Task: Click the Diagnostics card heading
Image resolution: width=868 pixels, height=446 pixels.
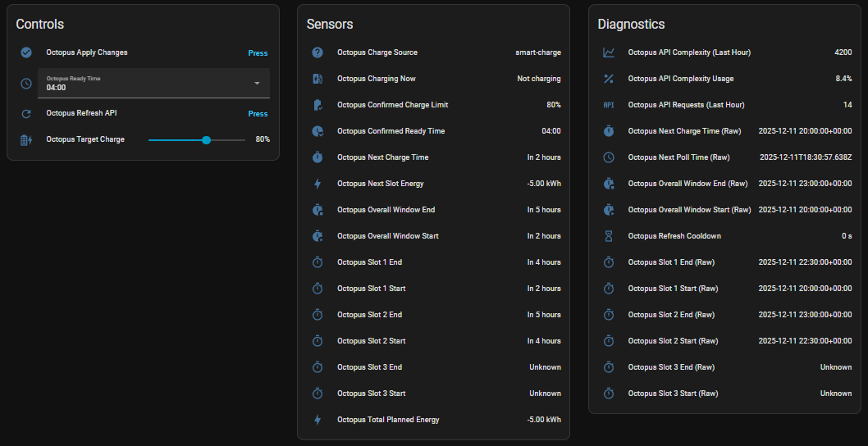Action: point(631,25)
